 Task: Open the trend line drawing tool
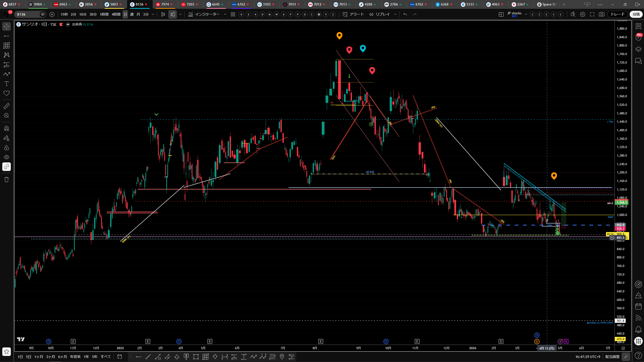tap(7, 36)
